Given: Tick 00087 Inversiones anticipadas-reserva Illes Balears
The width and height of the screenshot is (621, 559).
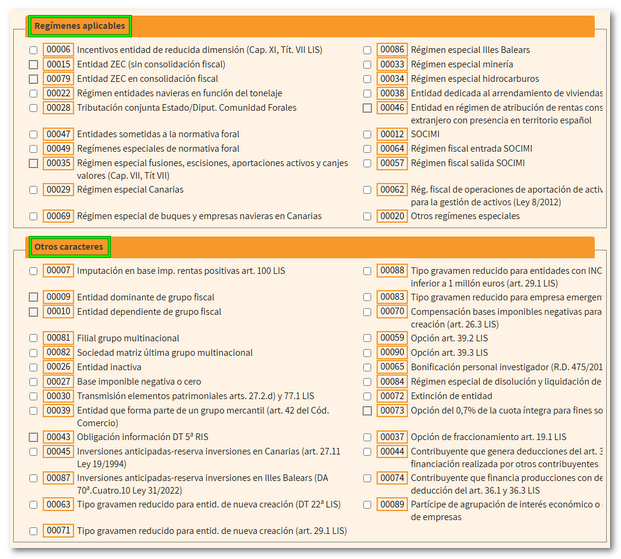Looking at the screenshot, I should 33,478.
